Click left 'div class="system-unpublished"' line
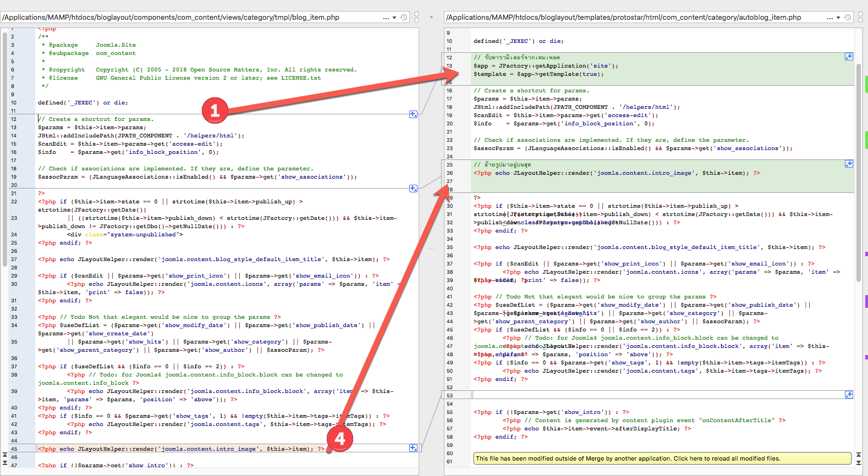Screen dimensions: 868x476 [125, 235]
